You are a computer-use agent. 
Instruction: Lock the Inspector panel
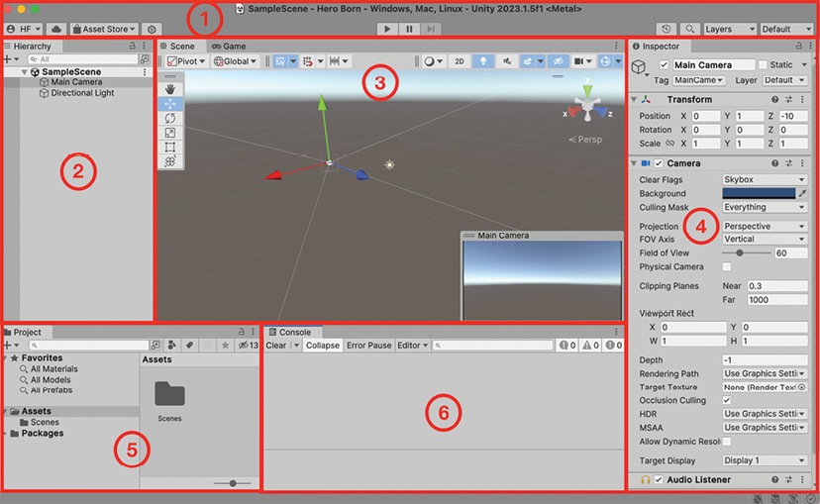point(798,46)
